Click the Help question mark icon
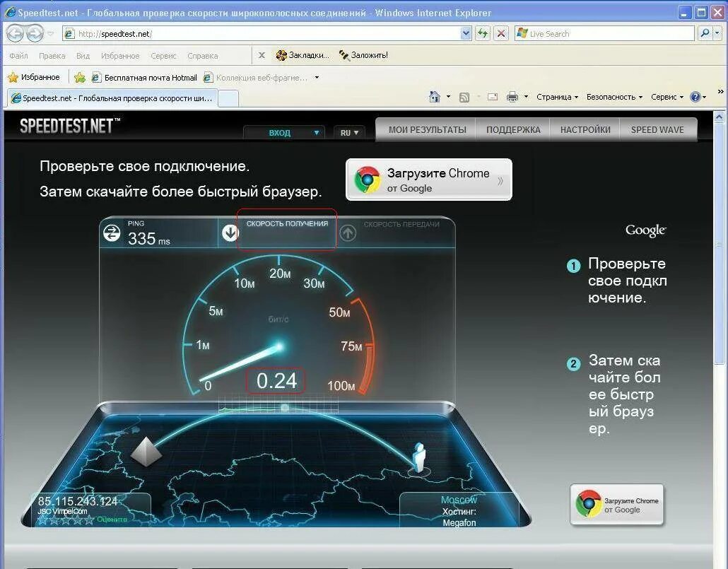Screen dimensions: 728x569 pyautogui.click(x=695, y=97)
